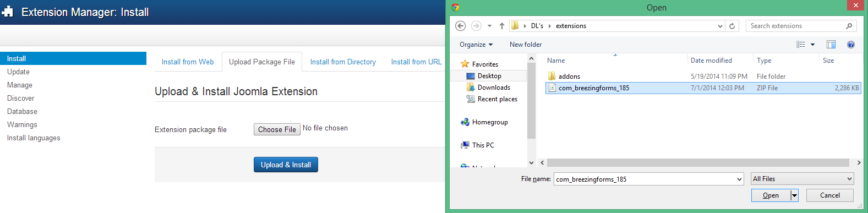
Task: Click the This PC icon
Action: (465, 145)
